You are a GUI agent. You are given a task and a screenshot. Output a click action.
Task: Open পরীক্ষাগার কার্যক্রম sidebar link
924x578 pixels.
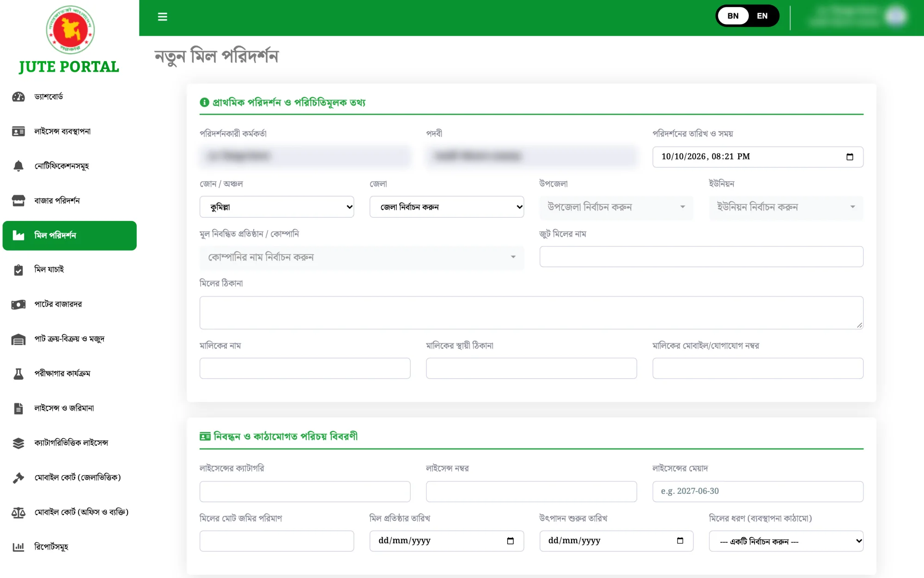tap(70, 374)
